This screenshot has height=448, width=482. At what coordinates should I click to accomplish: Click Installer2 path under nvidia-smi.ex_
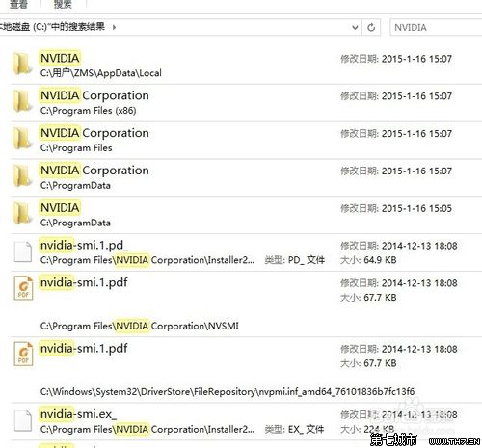pos(147,429)
